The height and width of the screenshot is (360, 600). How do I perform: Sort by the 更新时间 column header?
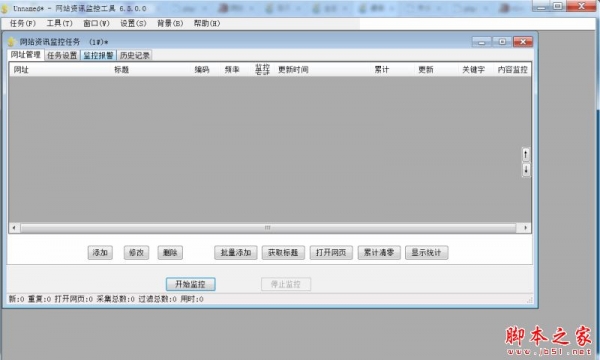293,70
